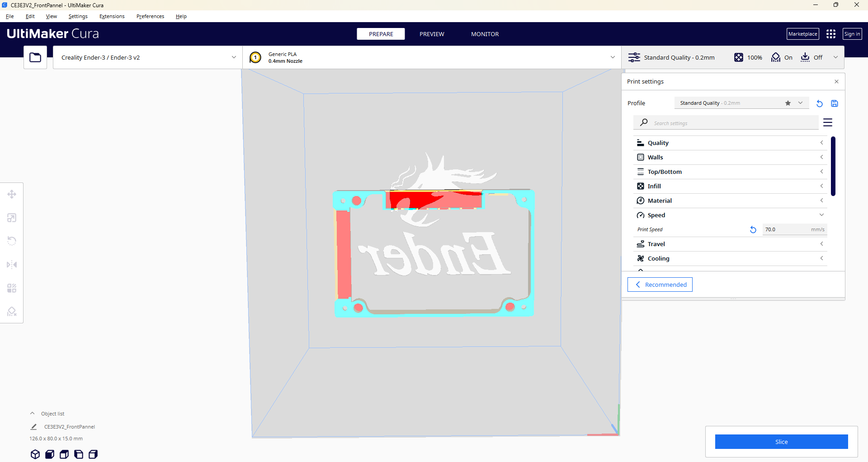
Task: Switch to left side view cube
Action: click(x=79, y=454)
